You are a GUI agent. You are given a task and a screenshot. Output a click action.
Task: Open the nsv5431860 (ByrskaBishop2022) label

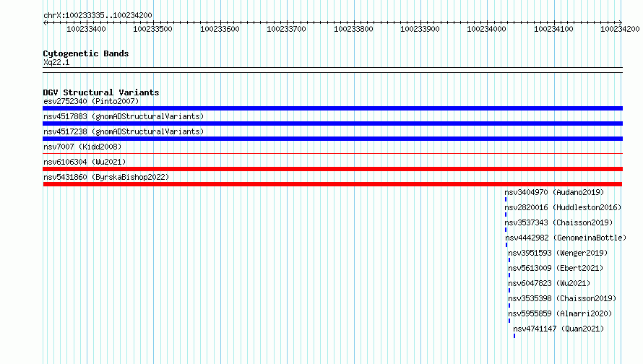[106, 177]
